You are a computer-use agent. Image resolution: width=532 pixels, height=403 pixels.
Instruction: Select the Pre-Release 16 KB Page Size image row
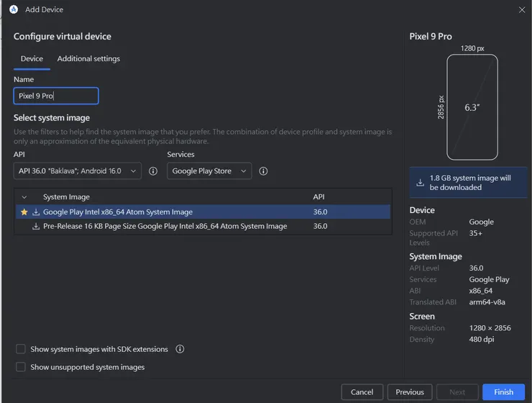click(x=165, y=226)
